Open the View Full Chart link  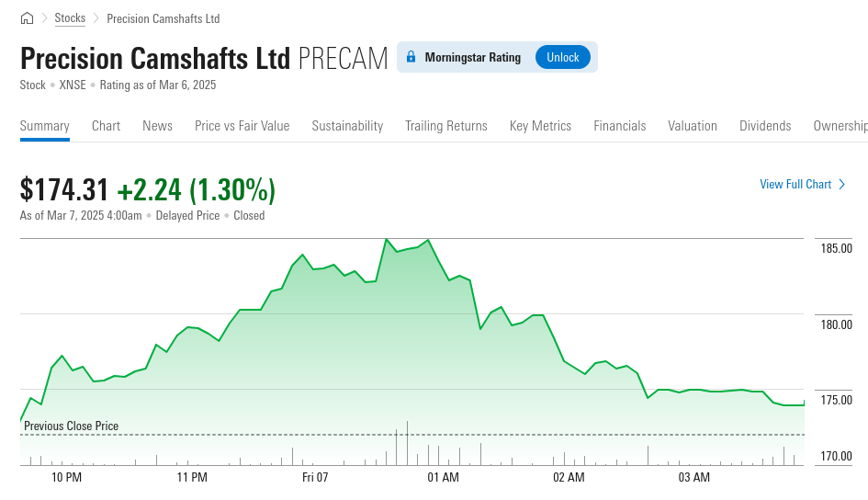coord(795,185)
